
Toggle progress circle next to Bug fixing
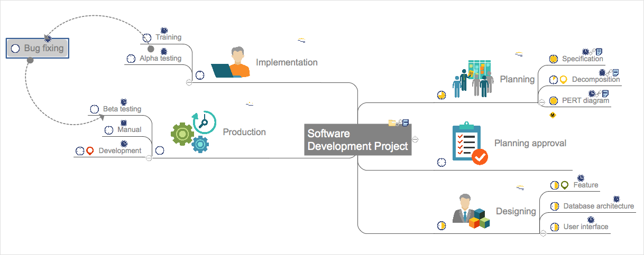point(15,49)
